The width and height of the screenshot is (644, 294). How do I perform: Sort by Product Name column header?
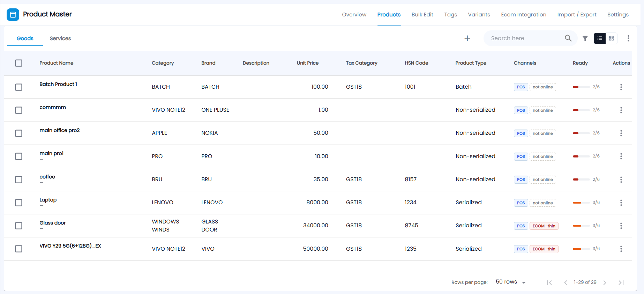pos(57,63)
